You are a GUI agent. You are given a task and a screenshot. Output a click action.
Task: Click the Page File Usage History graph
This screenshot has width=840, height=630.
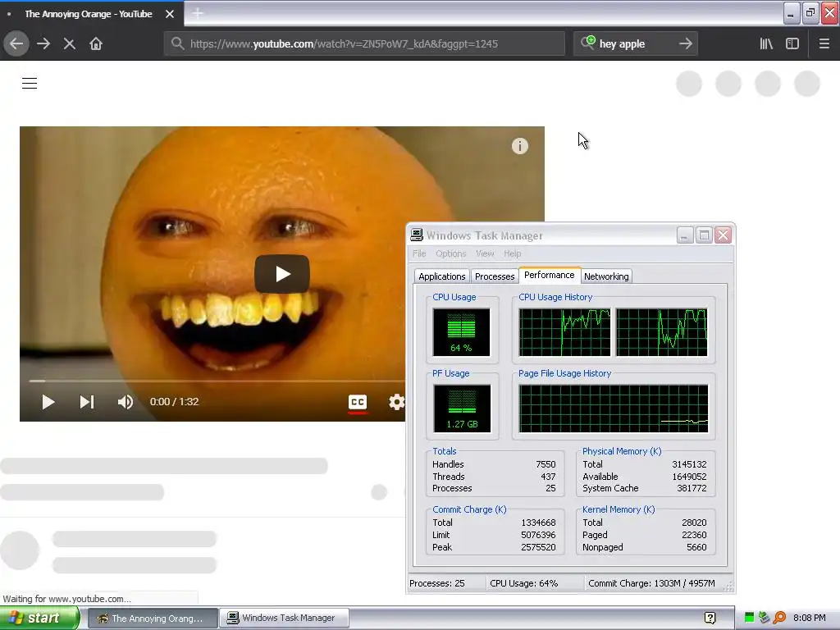click(x=614, y=409)
